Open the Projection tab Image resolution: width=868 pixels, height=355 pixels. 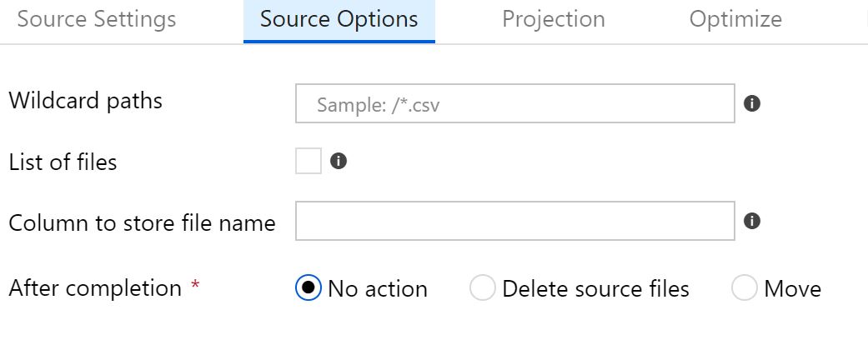[554, 19]
